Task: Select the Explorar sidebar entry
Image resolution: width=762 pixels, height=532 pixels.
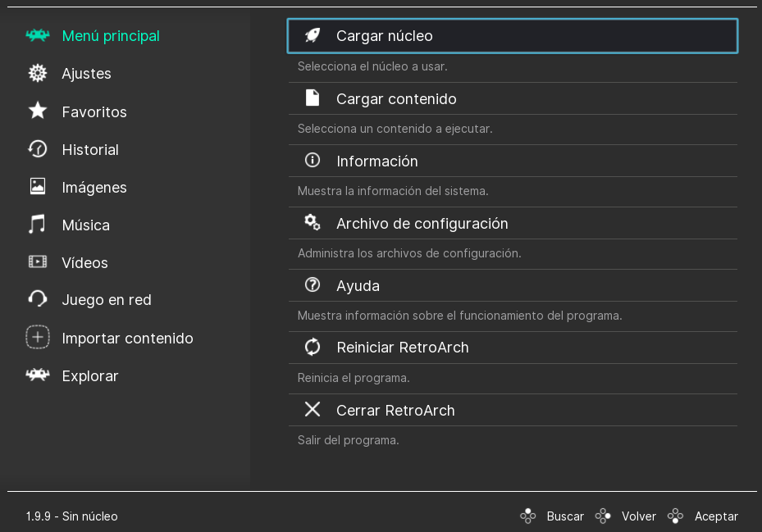Action: 90,375
